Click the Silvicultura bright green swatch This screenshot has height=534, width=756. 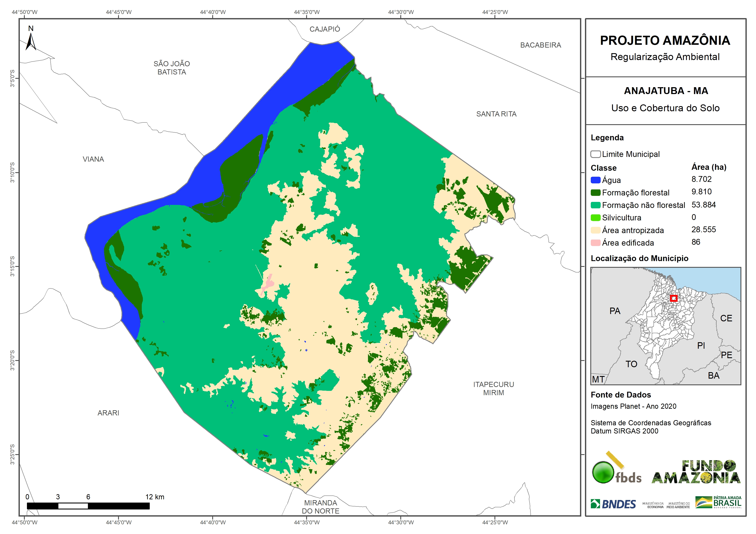pos(595,217)
